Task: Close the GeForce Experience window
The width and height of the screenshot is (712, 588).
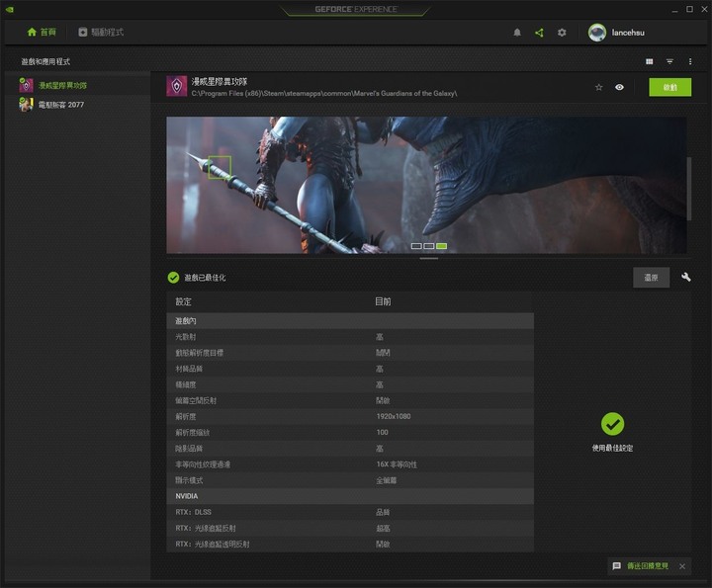Action: [704, 9]
